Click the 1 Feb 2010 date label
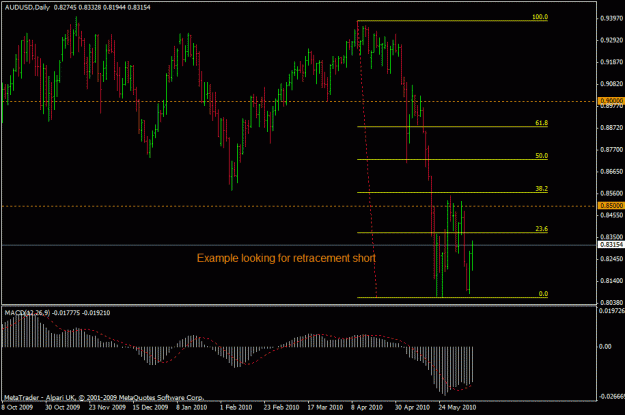This screenshot has height=415, width=625. pos(236,407)
